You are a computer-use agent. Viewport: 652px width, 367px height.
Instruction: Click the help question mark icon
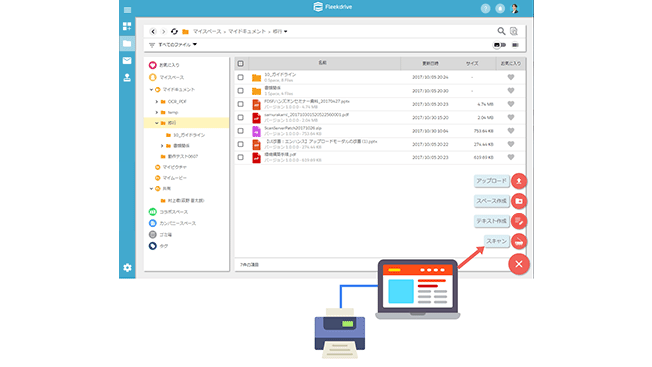(x=485, y=9)
